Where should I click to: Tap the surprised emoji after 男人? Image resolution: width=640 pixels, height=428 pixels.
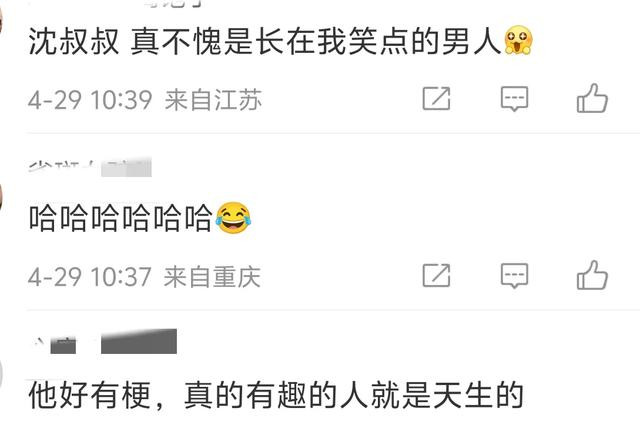click(x=518, y=40)
